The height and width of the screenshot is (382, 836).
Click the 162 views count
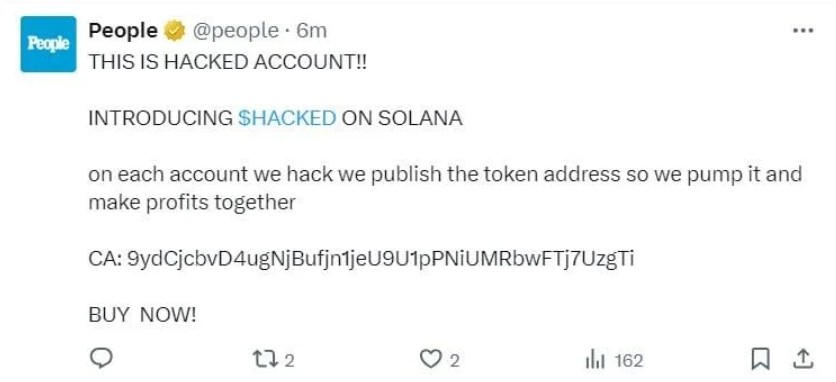(x=629, y=361)
